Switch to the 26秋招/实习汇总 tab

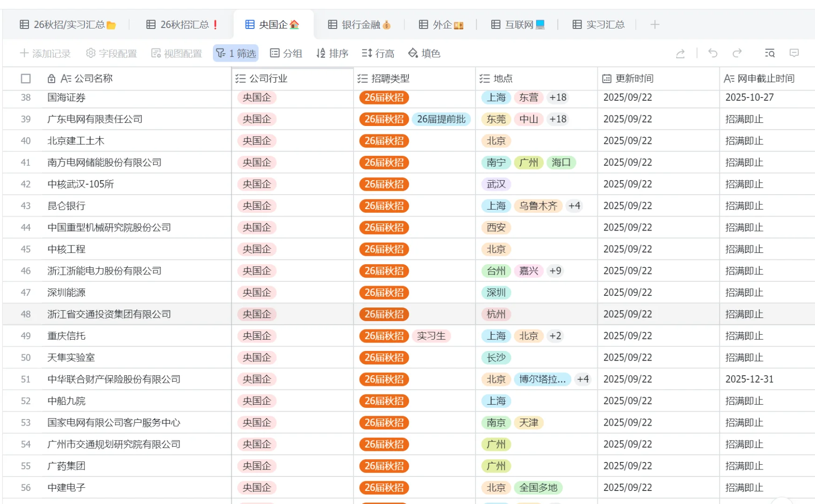[68, 25]
